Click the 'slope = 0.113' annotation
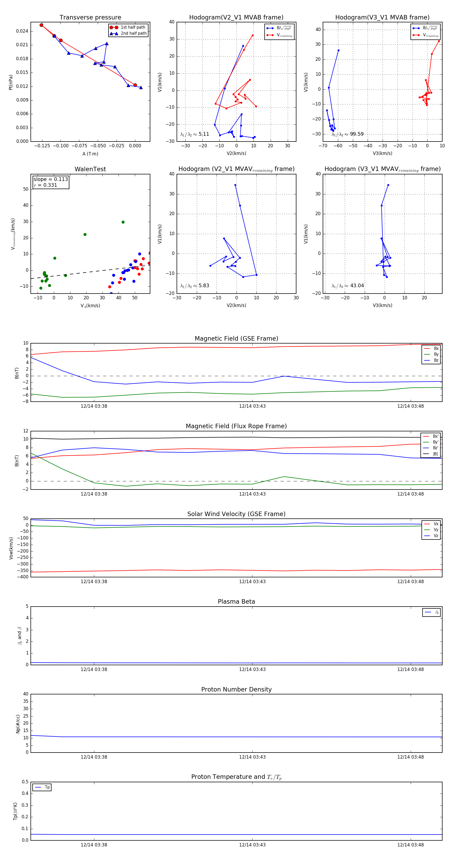Viewport: 473px width, 868px height. coord(50,179)
